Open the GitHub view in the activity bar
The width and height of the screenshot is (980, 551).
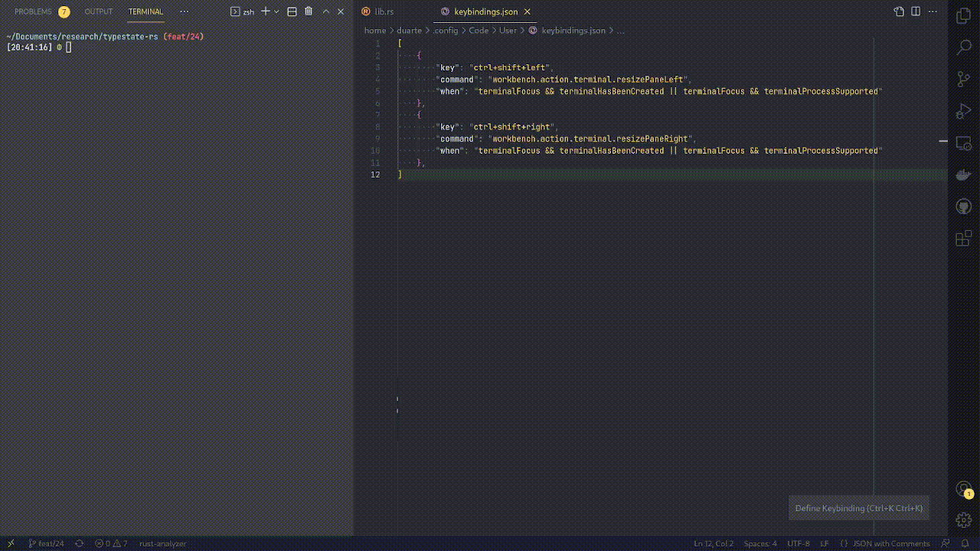(963, 206)
